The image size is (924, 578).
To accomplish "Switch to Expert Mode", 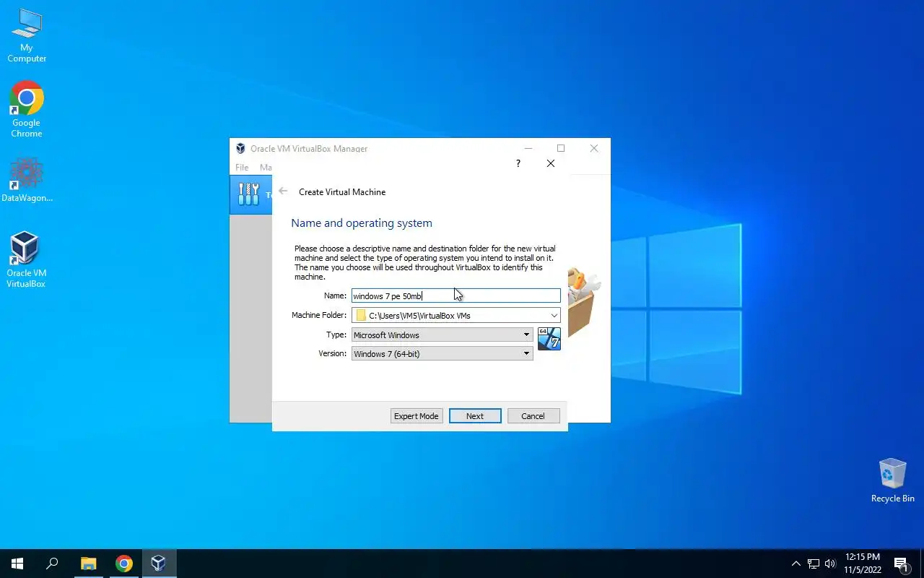I will click(x=417, y=416).
